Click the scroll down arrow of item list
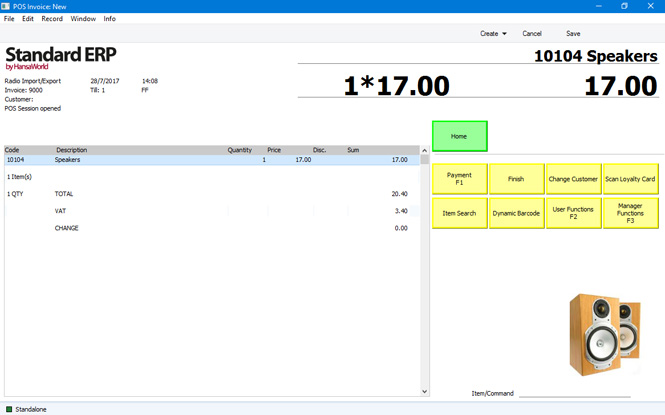This screenshot has width=665, height=415. [x=425, y=392]
